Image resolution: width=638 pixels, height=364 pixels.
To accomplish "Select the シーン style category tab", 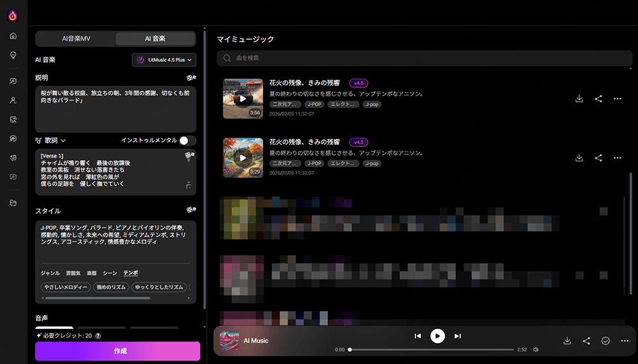I will 110,273.
